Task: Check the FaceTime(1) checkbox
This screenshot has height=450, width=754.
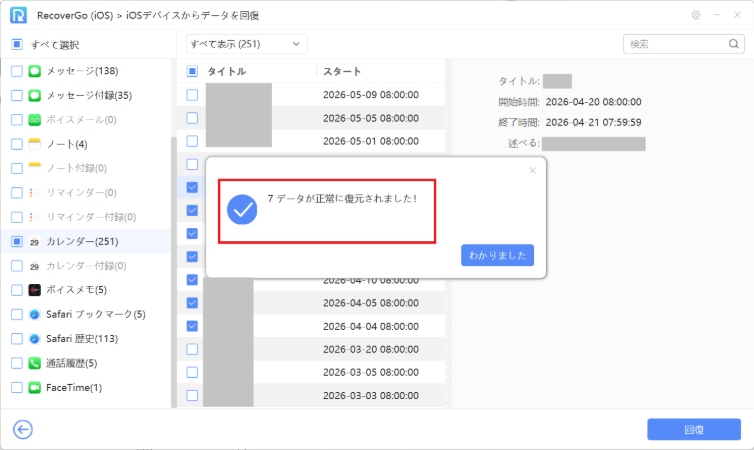Action: pos(17,388)
